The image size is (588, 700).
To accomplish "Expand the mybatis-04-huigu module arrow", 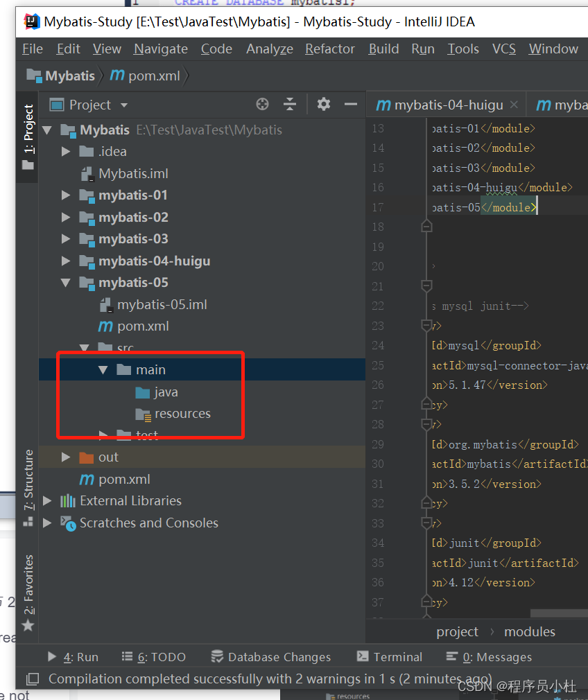I will (x=66, y=261).
